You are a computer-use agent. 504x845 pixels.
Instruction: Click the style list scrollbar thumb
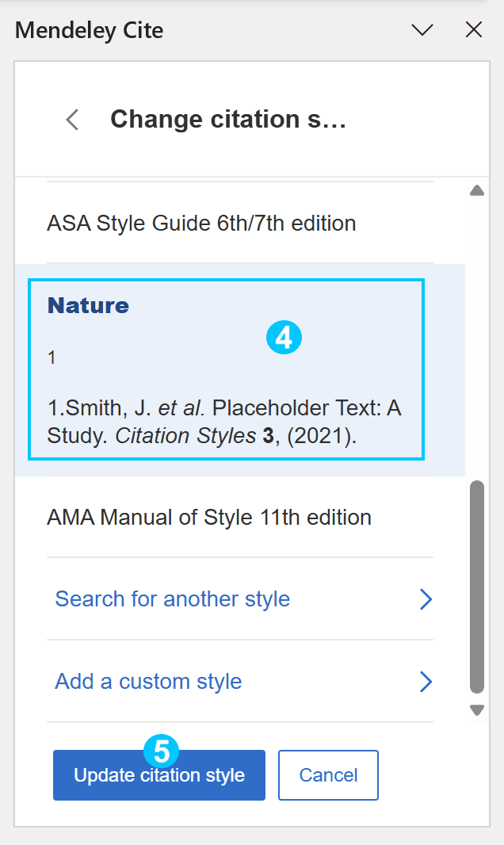(477, 587)
